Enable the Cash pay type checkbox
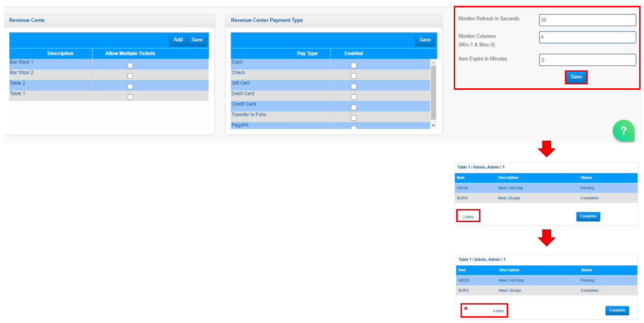Screen dimensions: 644x323 [353, 65]
